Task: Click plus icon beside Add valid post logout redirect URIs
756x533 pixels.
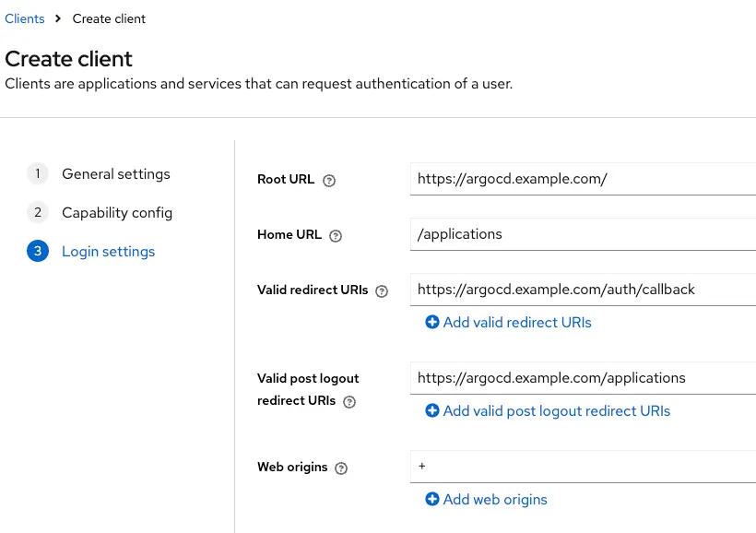Action: (431, 411)
